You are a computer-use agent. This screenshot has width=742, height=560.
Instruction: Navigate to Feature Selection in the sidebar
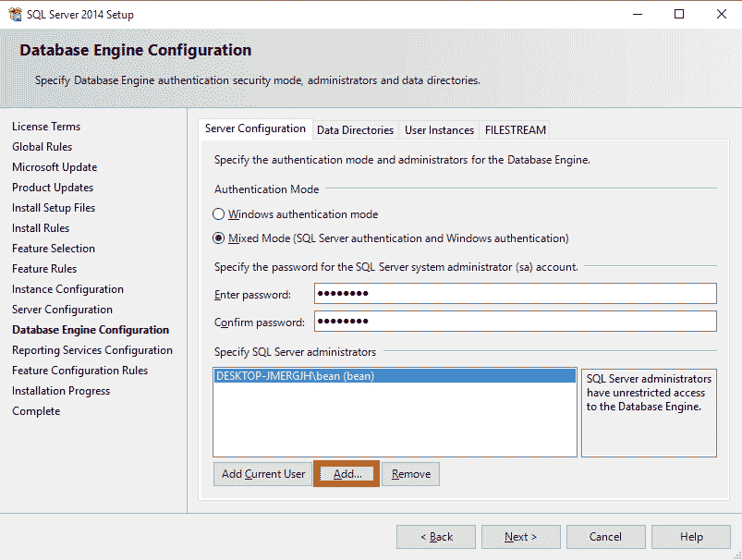point(53,248)
